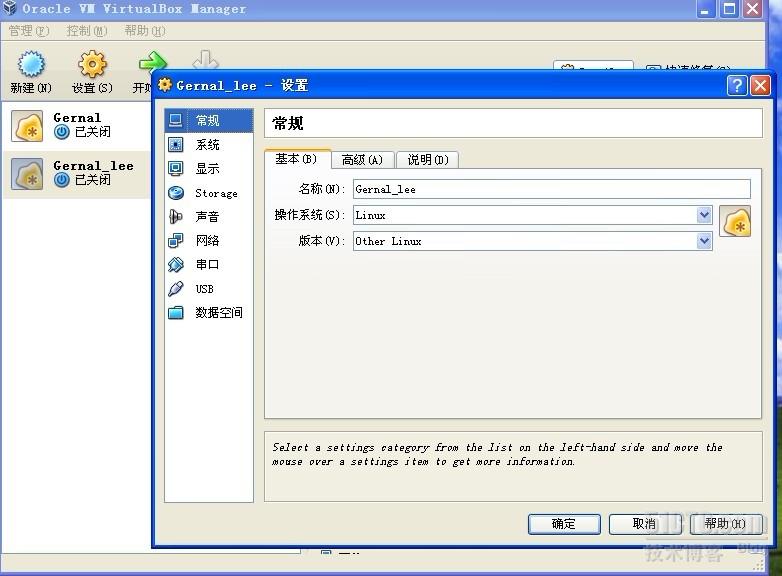Close the Gernal_lee settings dialog

point(760,85)
